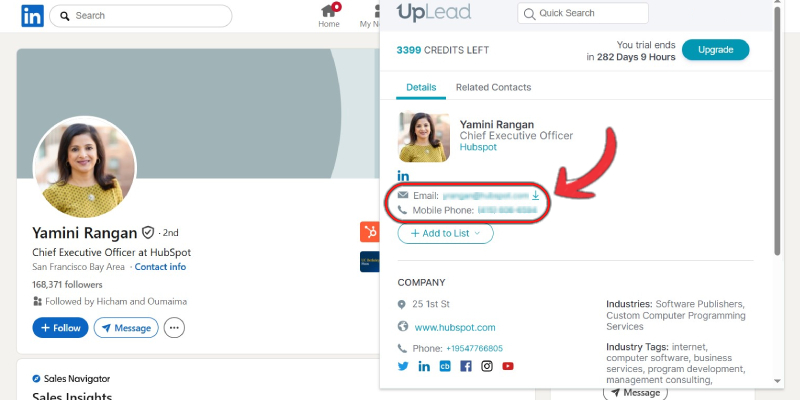The width and height of the screenshot is (800, 400).
Task: Click Yamini Rangan LinkedIn profile photo
Action: 85,167
